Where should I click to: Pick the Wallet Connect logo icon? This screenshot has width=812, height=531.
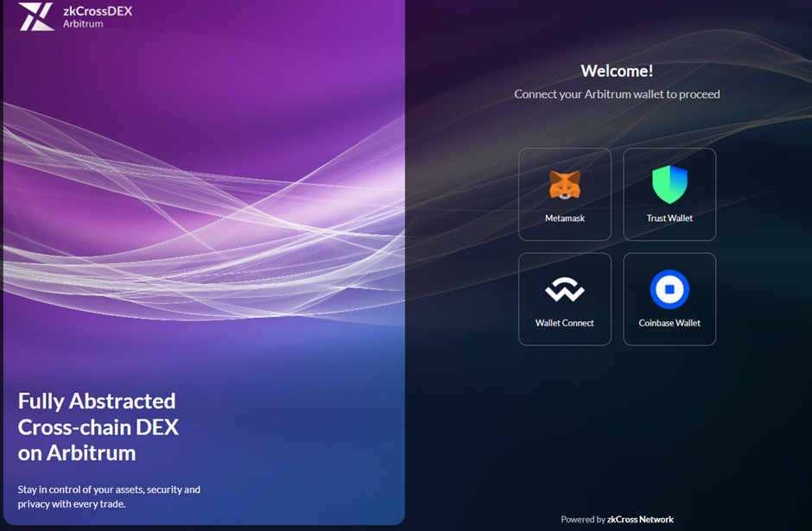click(x=564, y=289)
